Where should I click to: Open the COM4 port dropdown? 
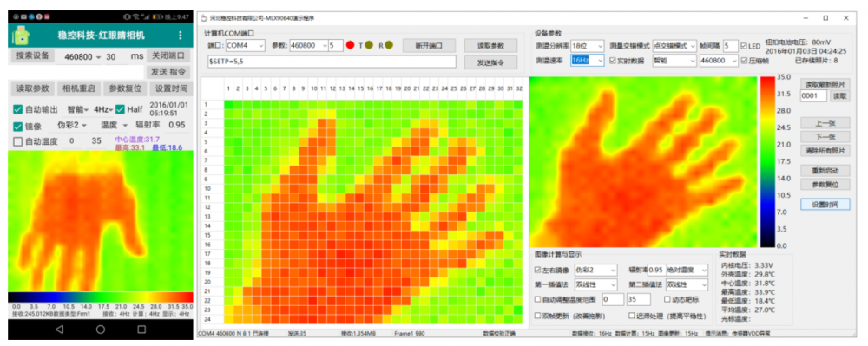click(x=245, y=45)
